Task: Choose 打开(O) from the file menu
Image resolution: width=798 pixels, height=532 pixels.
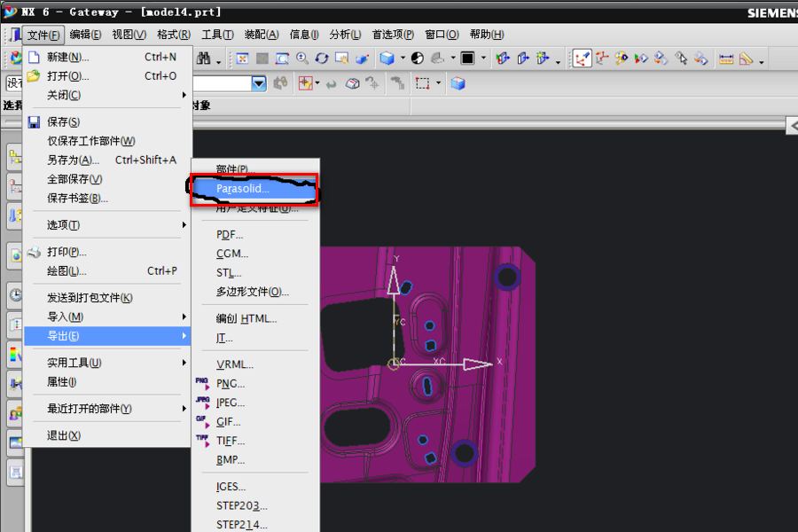Action: point(108,76)
